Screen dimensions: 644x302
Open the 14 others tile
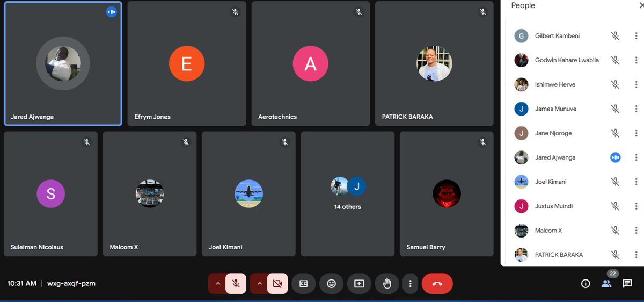coord(348,194)
